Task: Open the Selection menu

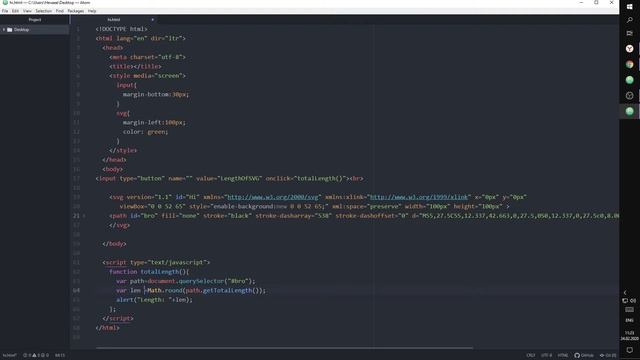Action: pyautogui.click(x=43, y=11)
